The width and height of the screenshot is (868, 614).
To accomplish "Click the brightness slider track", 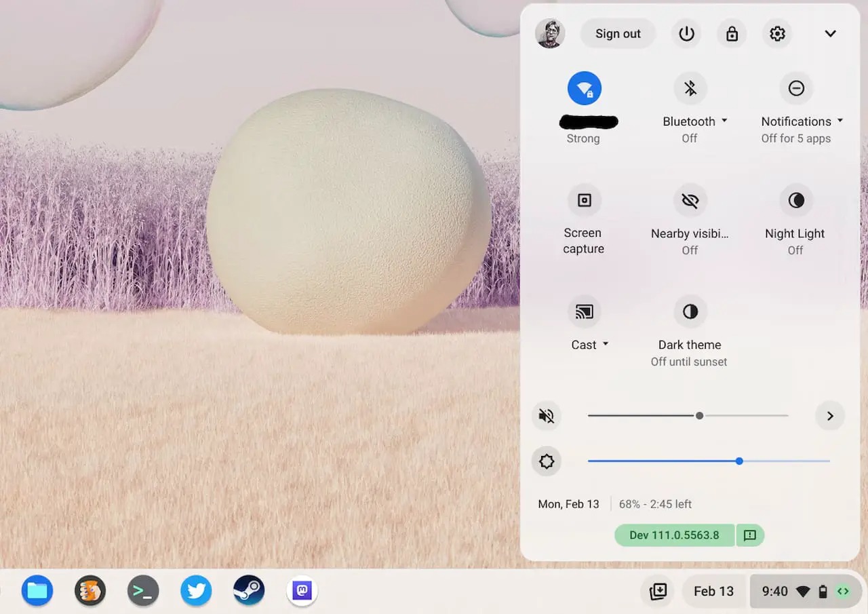I will tap(709, 461).
